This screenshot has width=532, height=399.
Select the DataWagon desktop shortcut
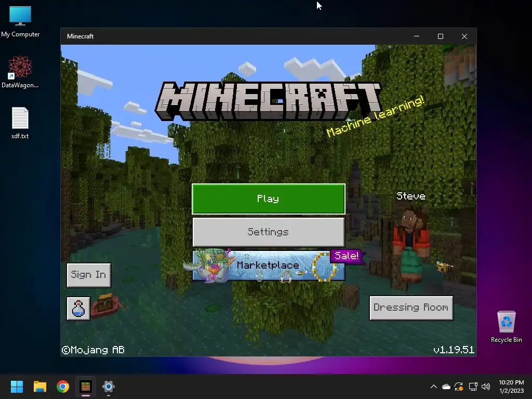click(20, 72)
